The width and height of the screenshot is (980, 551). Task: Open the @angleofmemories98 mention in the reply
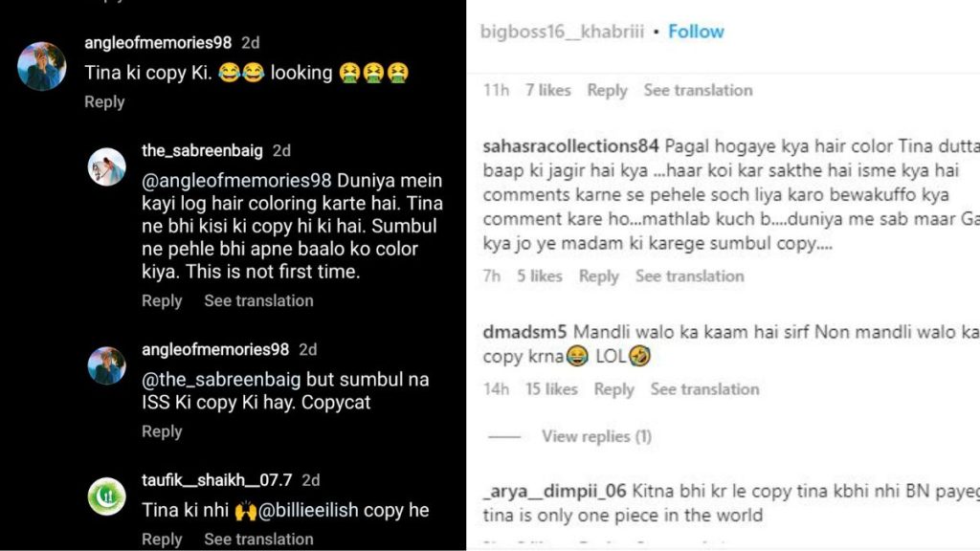click(236, 181)
